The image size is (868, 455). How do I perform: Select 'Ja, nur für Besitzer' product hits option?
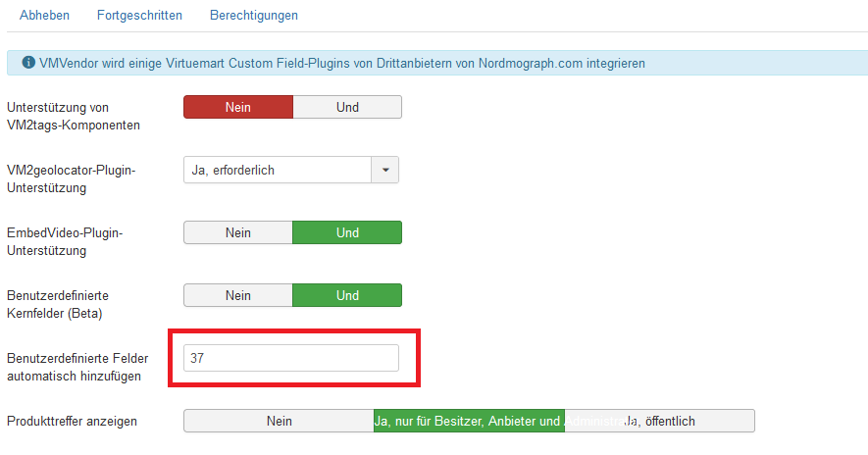(x=469, y=421)
